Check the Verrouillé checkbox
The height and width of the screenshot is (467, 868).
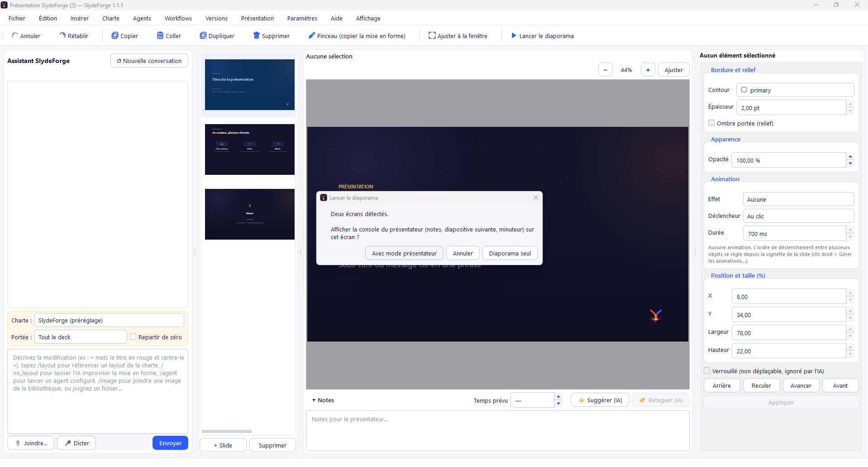(x=707, y=371)
